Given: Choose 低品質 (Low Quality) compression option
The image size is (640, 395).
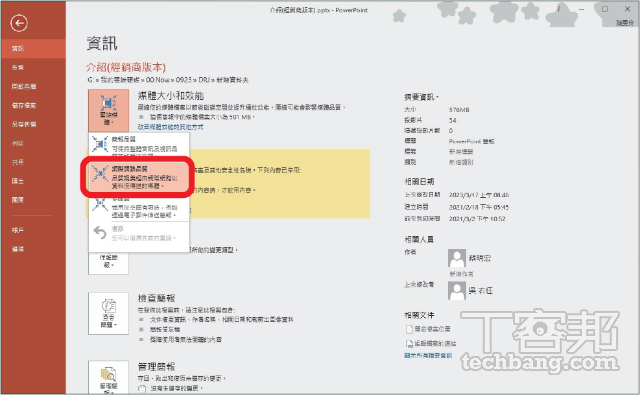Looking at the screenshot, I should pyautogui.click(x=139, y=209).
